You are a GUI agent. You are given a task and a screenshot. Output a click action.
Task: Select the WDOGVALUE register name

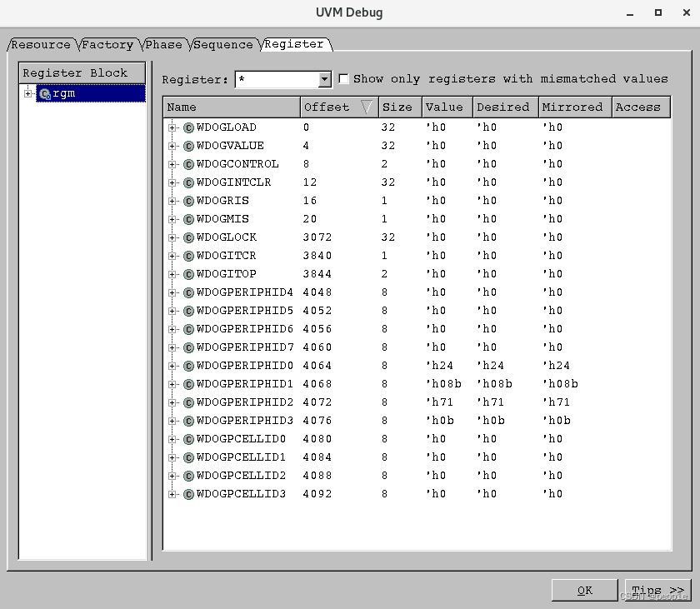click(x=230, y=146)
